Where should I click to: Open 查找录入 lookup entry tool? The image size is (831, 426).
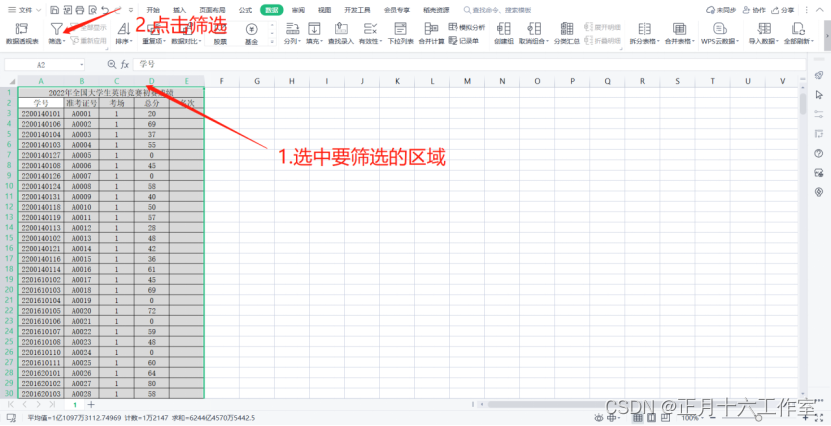tap(340, 33)
